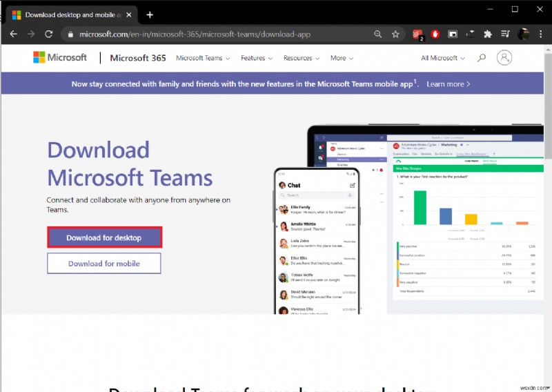The height and width of the screenshot is (392, 552).
Task: Select the Download desktop and mobile browser tab
Action: pos(72,14)
